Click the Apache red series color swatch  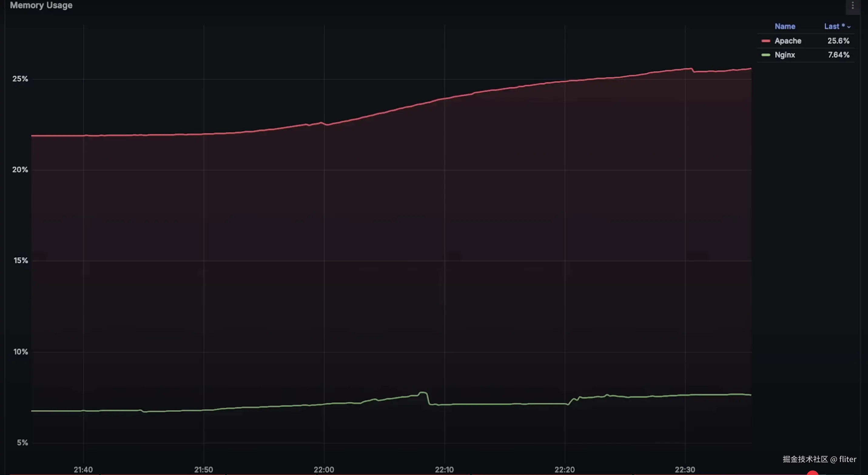pos(765,41)
